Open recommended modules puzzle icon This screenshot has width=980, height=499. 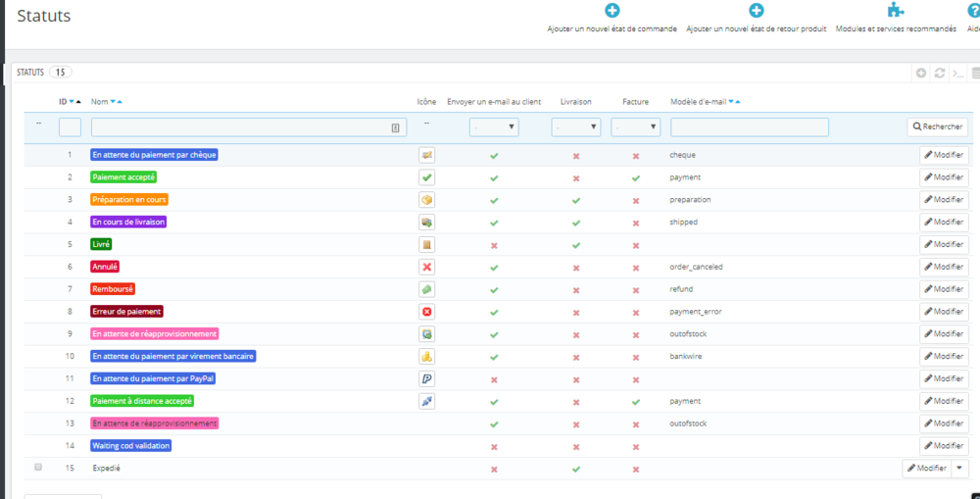coord(895,11)
